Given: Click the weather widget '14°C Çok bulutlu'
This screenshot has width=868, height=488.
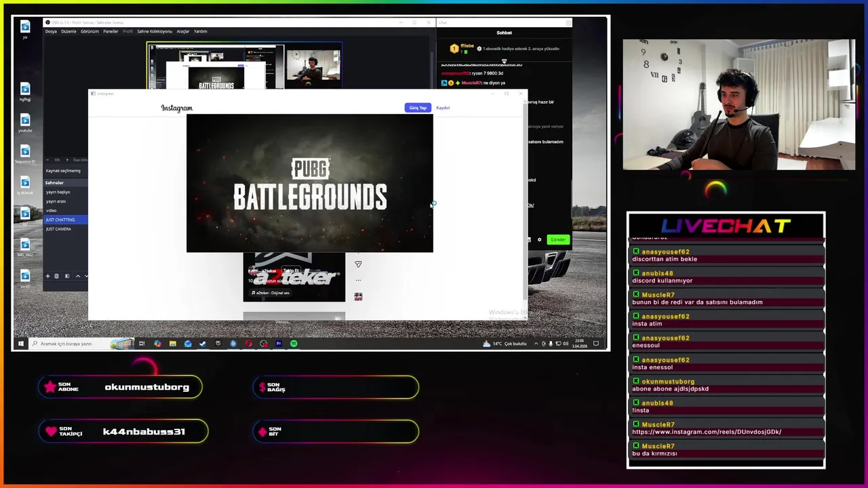Looking at the screenshot, I should (x=505, y=344).
